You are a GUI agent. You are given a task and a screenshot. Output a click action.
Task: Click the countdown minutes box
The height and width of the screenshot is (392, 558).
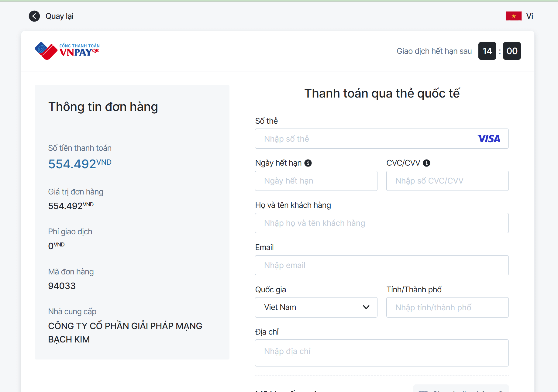pos(487,51)
